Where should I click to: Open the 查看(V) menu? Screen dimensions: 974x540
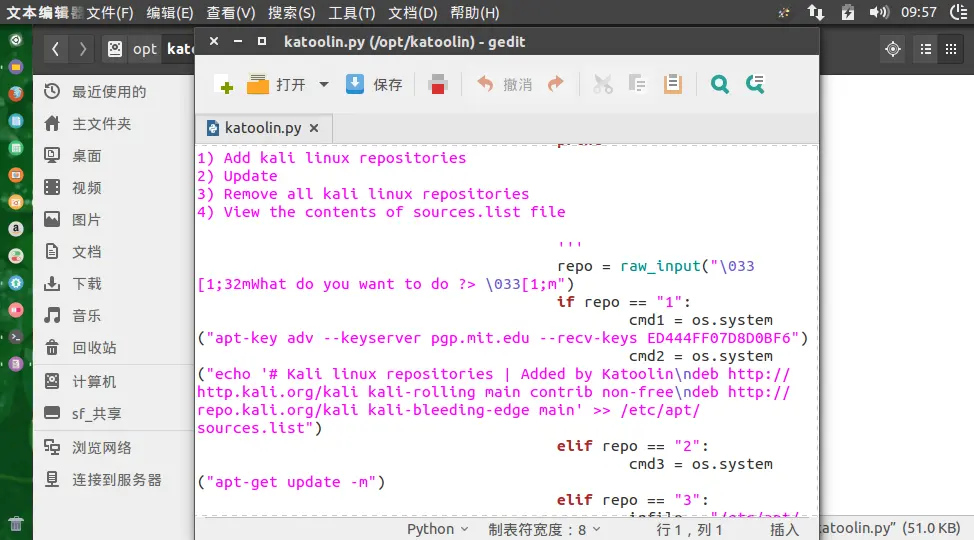pos(230,13)
